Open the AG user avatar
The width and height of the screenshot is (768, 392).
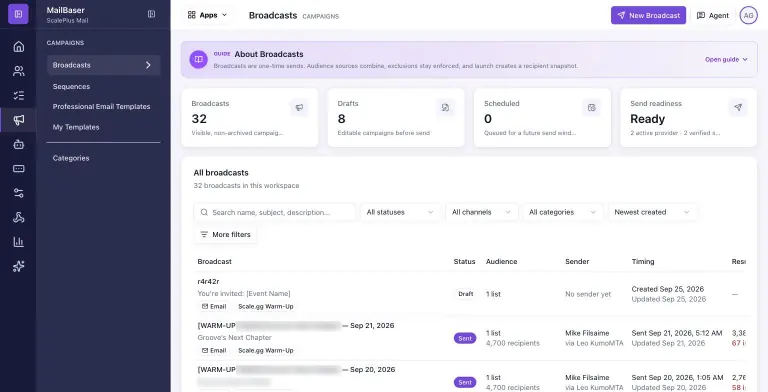click(x=748, y=15)
